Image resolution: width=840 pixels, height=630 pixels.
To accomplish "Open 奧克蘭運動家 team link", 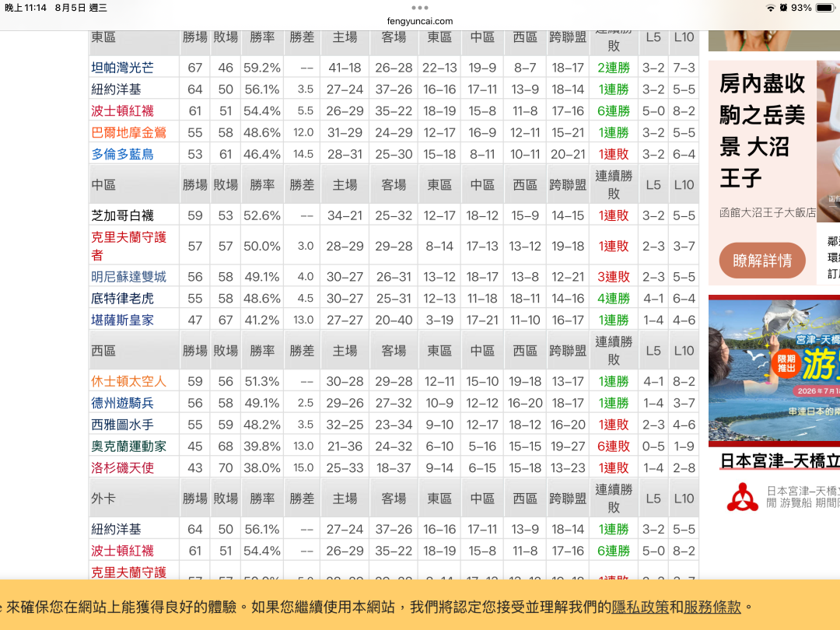I will (x=128, y=446).
